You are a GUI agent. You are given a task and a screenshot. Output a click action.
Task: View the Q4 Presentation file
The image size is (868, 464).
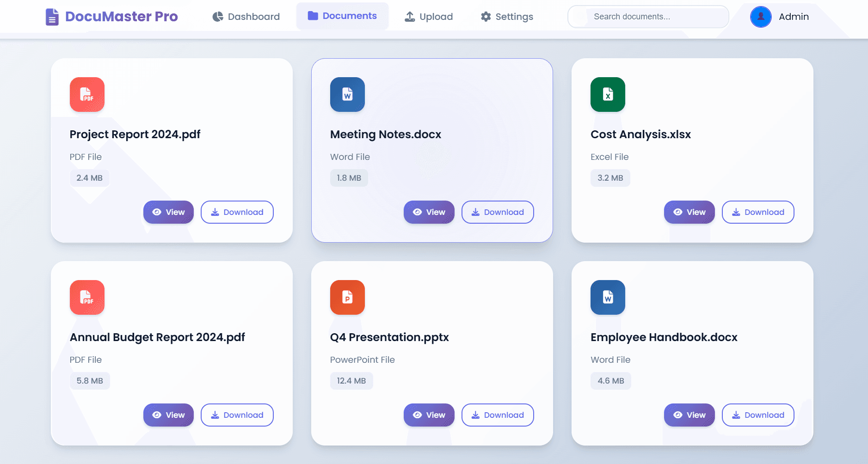click(429, 415)
